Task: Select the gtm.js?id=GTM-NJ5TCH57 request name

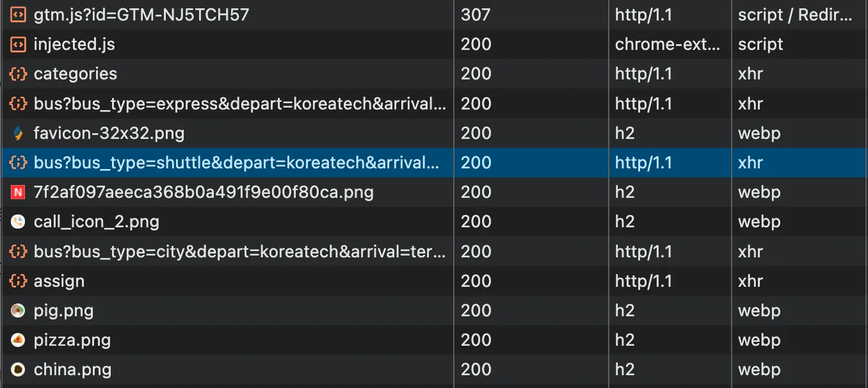Action: [141, 15]
